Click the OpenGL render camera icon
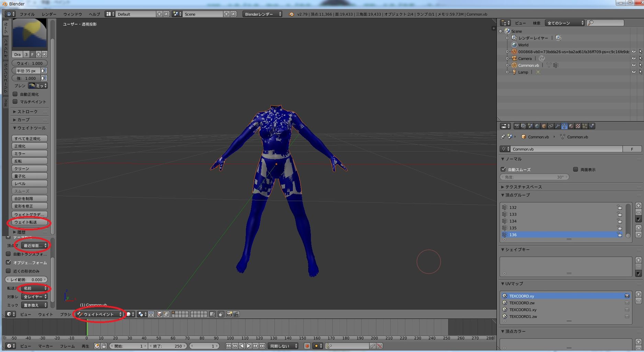Viewport: 644px width, 352px height. 229,314
